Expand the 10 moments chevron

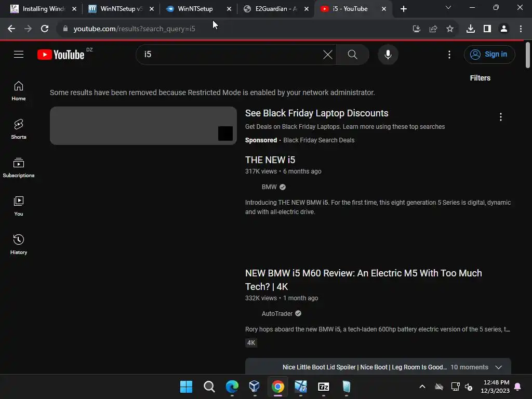coord(498,367)
